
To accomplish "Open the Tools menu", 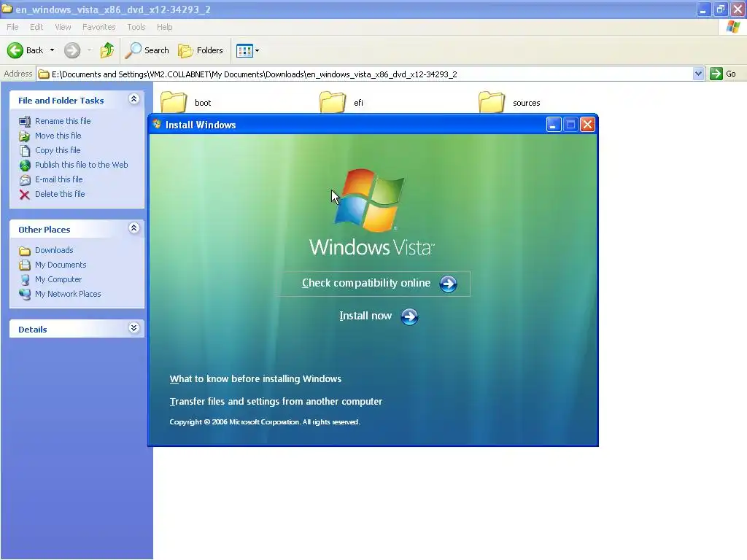I will [x=136, y=27].
